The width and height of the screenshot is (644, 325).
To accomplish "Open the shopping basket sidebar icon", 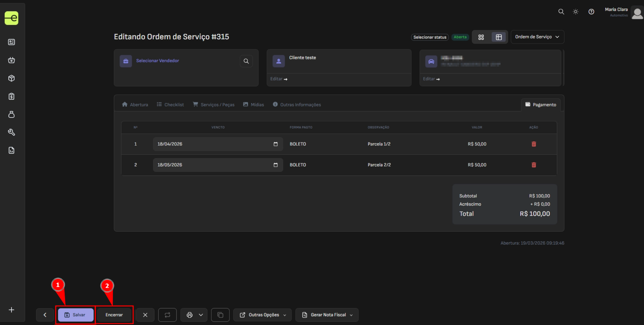I will [11, 60].
